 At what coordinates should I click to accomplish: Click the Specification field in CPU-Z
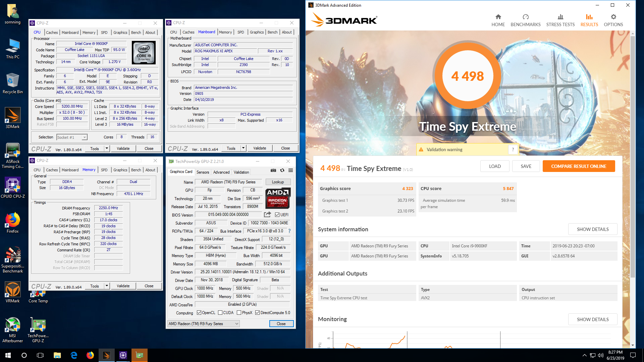107,70
